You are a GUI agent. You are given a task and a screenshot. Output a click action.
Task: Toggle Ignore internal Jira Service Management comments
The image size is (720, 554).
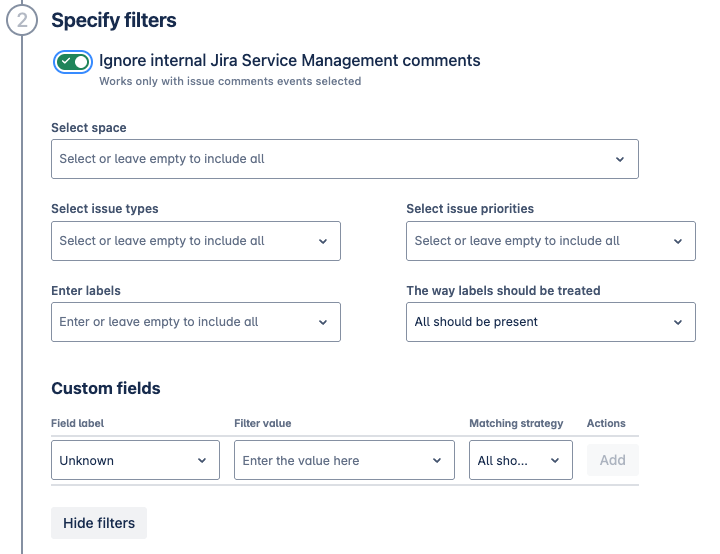click(x=73, y=62)
